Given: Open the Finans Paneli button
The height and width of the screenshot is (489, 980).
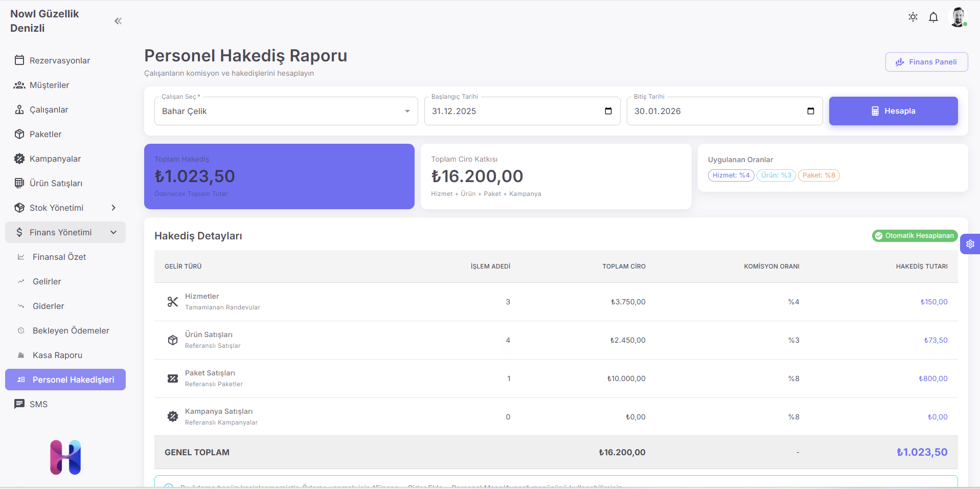Looking at the screenshot, I should (926, 62).
